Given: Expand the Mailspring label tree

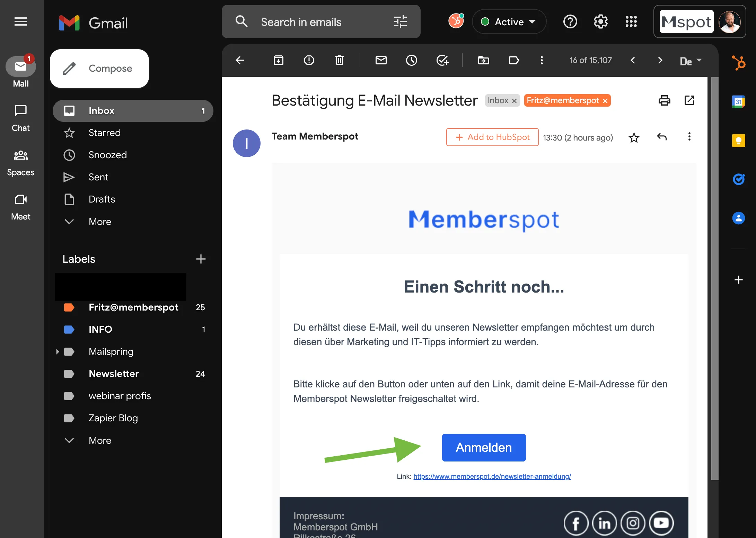Looking at the screenshot, I should click(58, 352).
